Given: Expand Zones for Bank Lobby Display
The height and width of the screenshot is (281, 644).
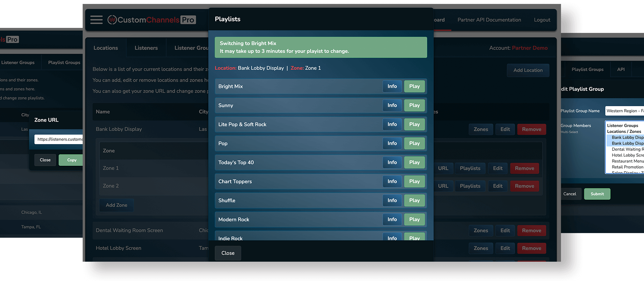Looking at the screenshot, I should click(480, 129).
